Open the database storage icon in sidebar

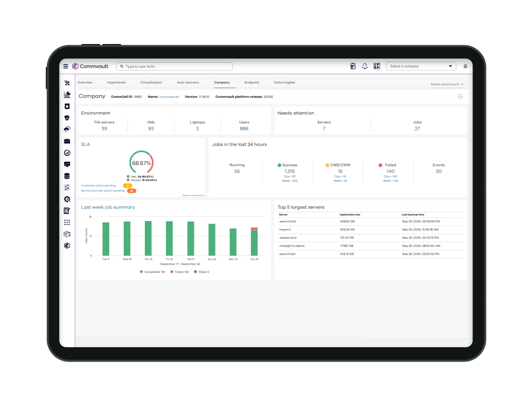[67, 176]
